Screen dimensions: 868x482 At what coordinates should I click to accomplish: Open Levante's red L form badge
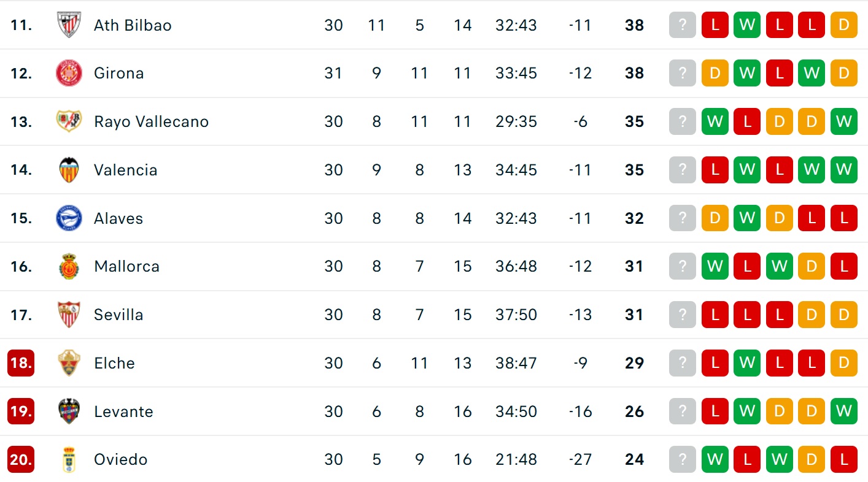(715, 411)
